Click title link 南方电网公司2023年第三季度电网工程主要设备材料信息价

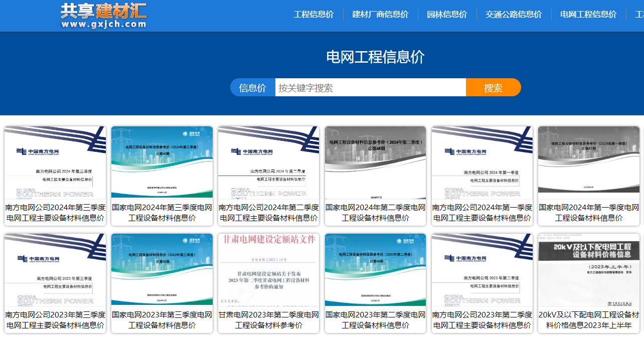(55, 320)
